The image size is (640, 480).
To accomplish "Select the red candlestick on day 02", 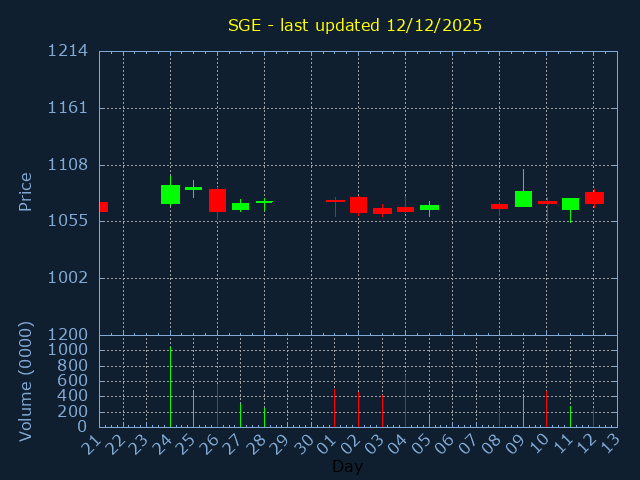I will (358, 205).
